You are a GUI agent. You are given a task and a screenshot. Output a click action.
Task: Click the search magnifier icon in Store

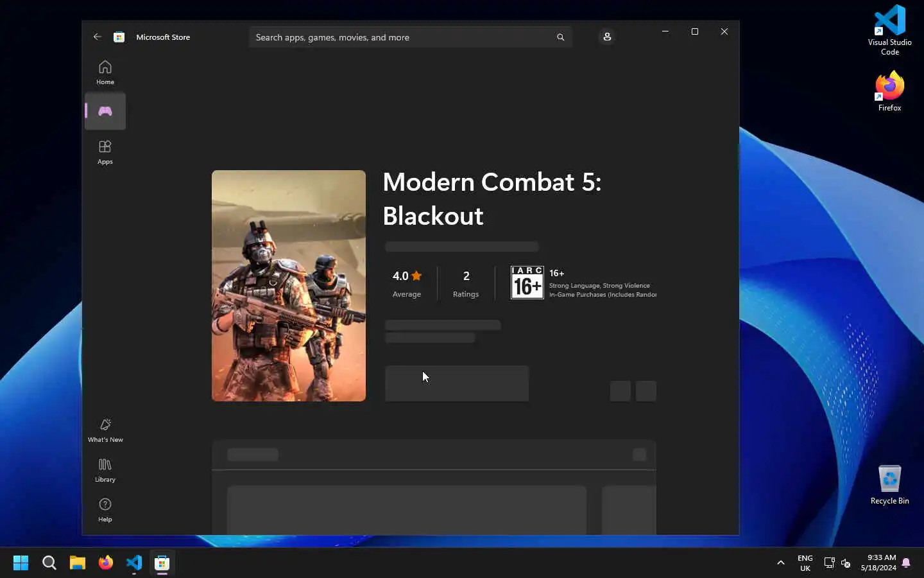point(560,37)
